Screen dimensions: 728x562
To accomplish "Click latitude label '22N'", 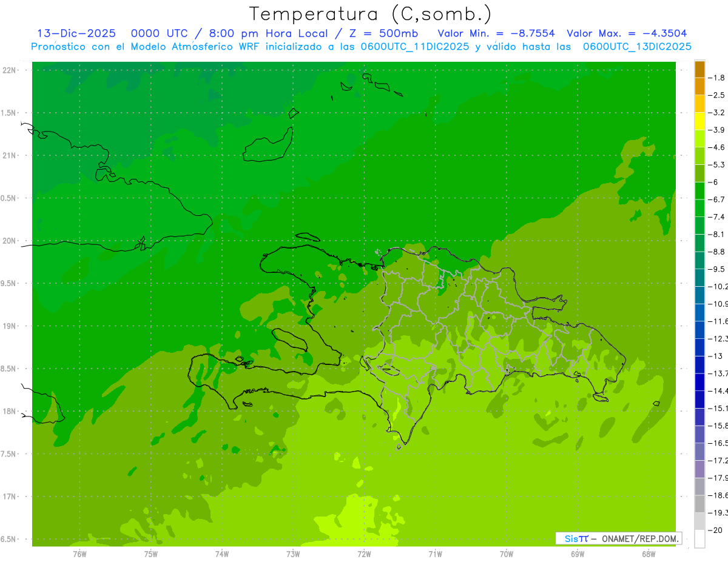I will 9,70.
